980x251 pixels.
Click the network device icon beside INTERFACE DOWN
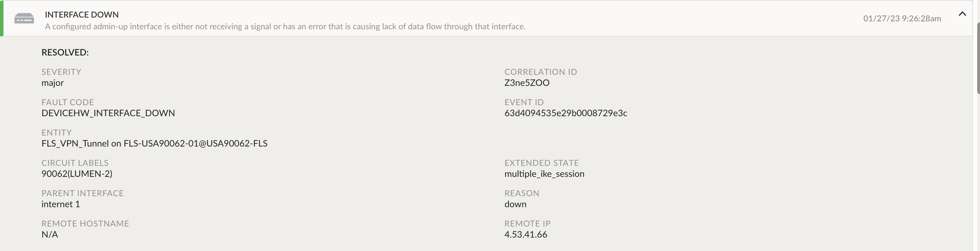click(24, 18)
